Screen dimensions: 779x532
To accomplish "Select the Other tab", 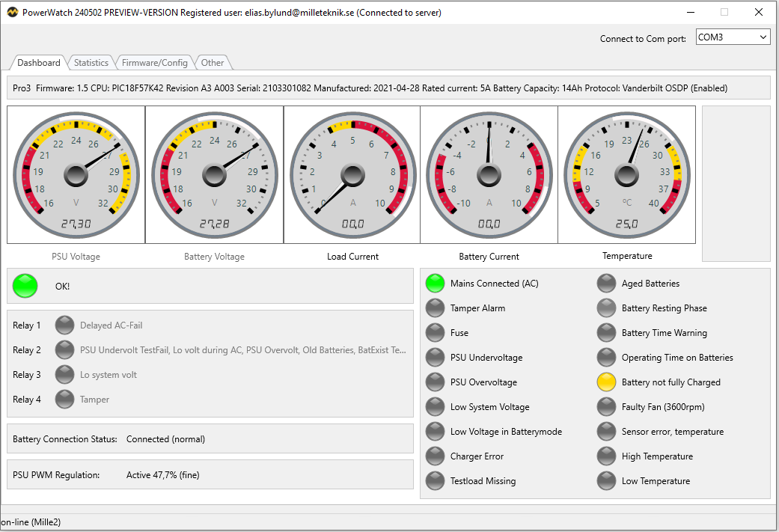I will click(x=213, y=63).
